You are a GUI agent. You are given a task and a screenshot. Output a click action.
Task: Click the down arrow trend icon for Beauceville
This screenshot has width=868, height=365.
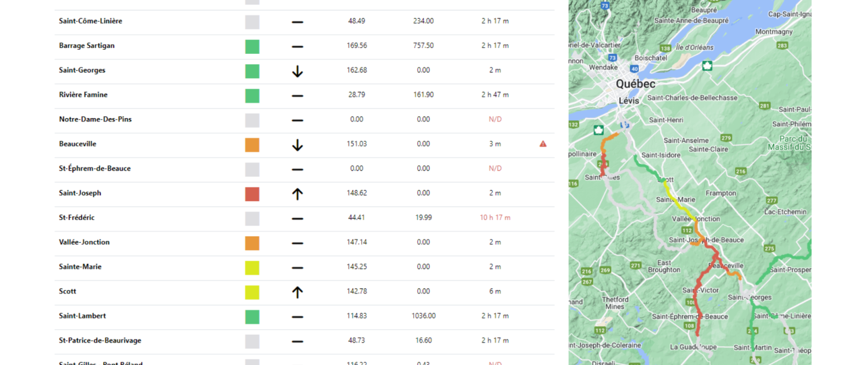297,145
